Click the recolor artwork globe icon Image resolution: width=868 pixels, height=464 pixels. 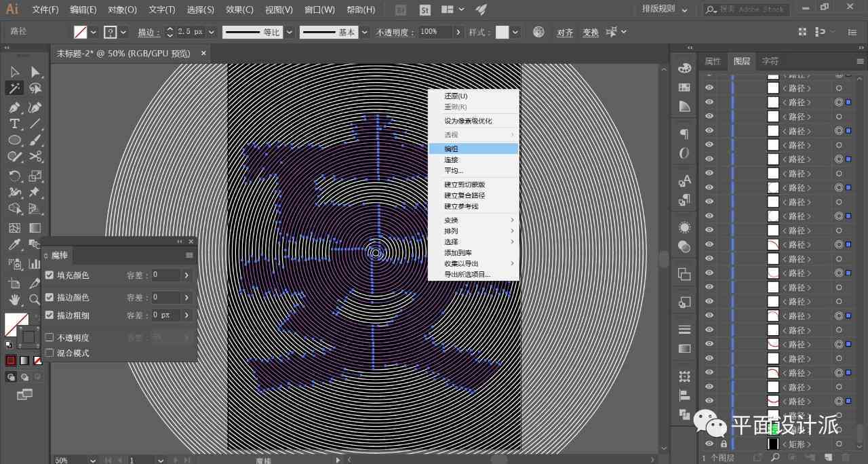point(538,32)
